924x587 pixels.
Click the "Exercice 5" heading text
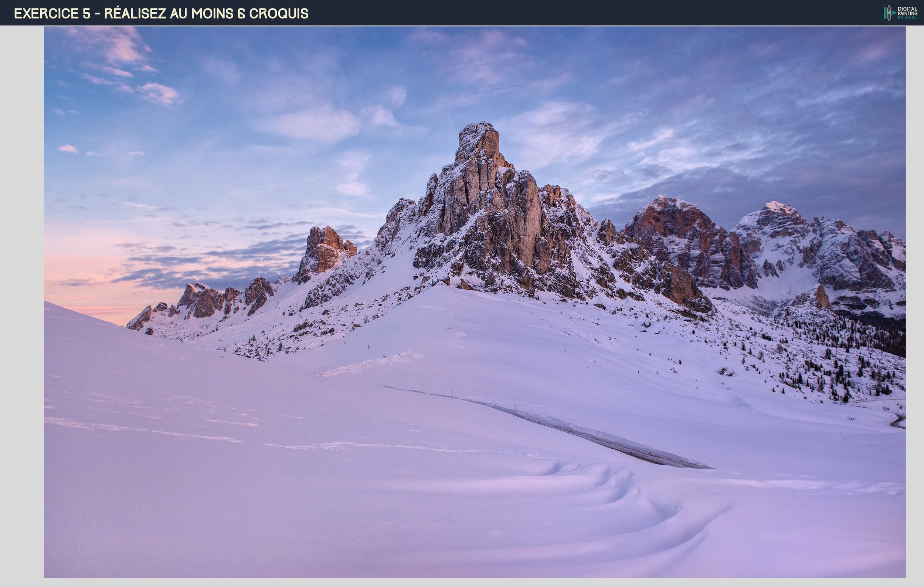52,13
